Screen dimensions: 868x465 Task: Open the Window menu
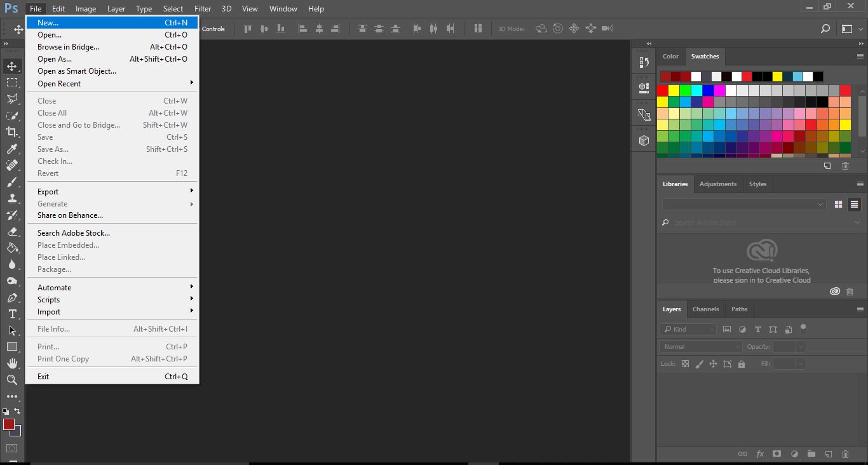pos(283,8)
